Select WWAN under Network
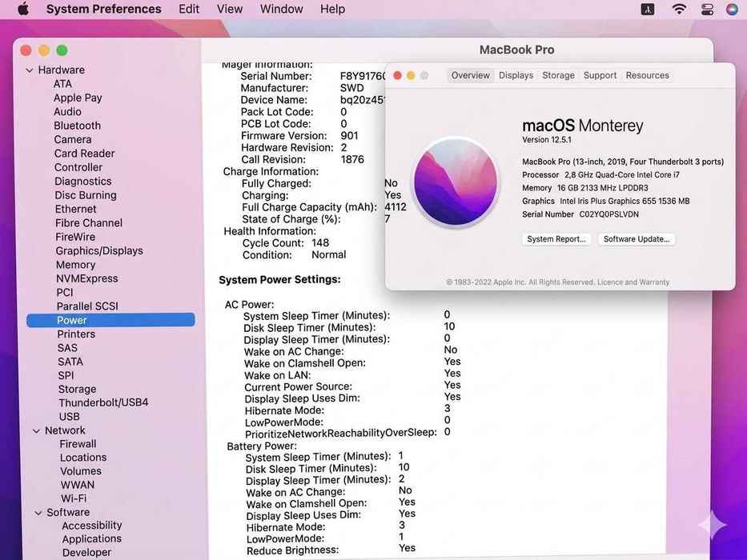Screen dimensions: 747x560 pos(77,485)
